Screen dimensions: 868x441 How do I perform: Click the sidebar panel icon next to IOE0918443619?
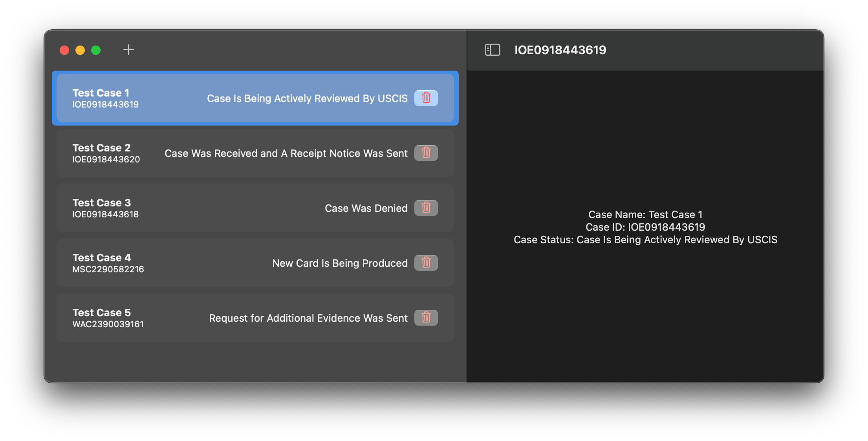pyautogui.click(x=492, y=49)
